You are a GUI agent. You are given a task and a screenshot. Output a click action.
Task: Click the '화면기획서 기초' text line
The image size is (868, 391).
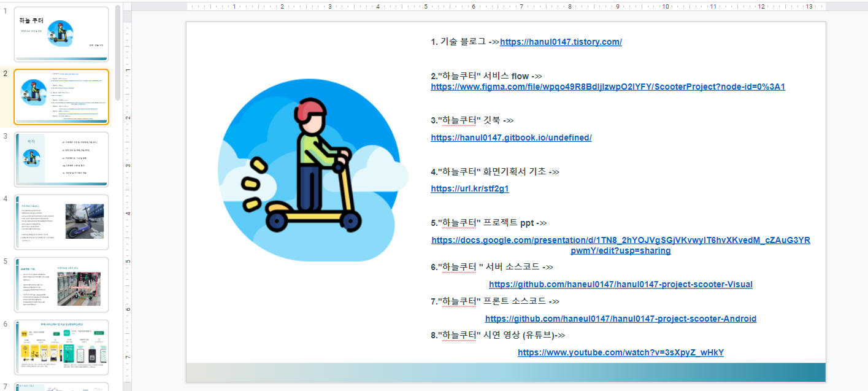point(495,172)
